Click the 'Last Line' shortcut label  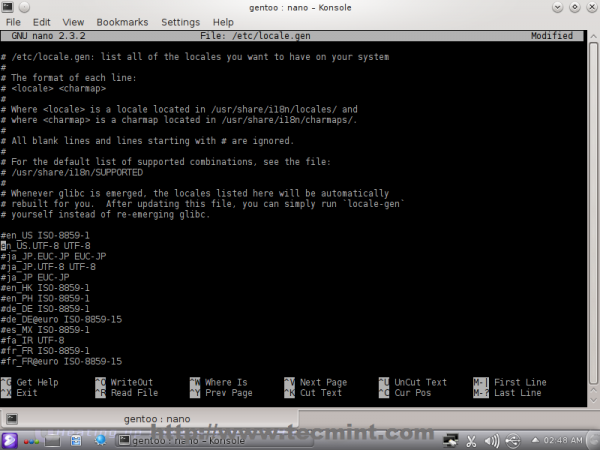coord(517,393)
